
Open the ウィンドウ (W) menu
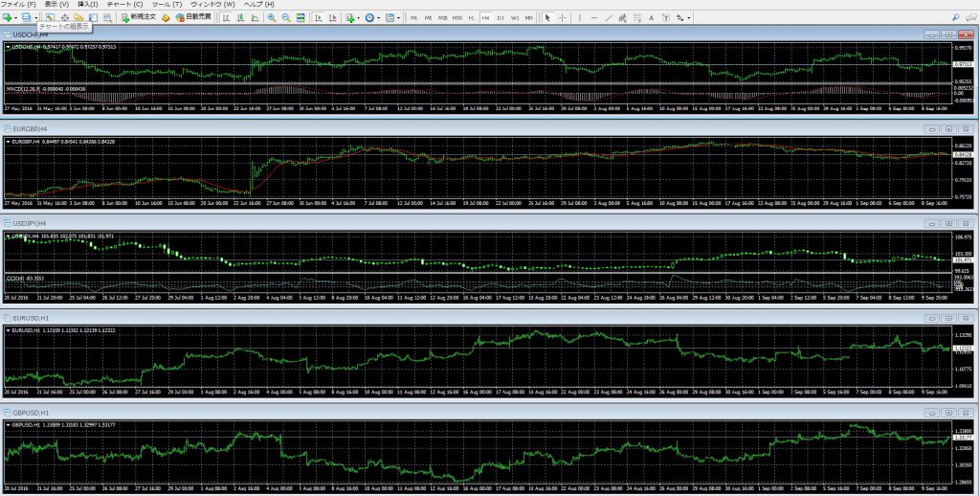click(x=213, y=4)
